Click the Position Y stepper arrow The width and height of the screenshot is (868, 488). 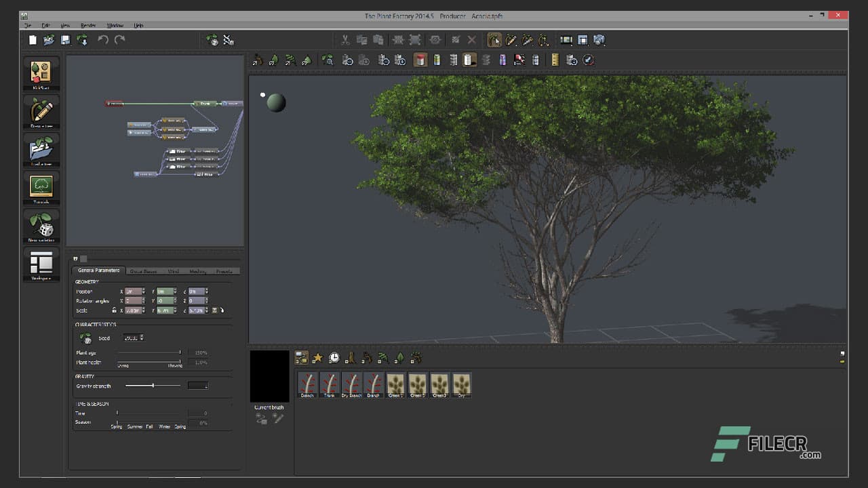(x=175, y=290)
